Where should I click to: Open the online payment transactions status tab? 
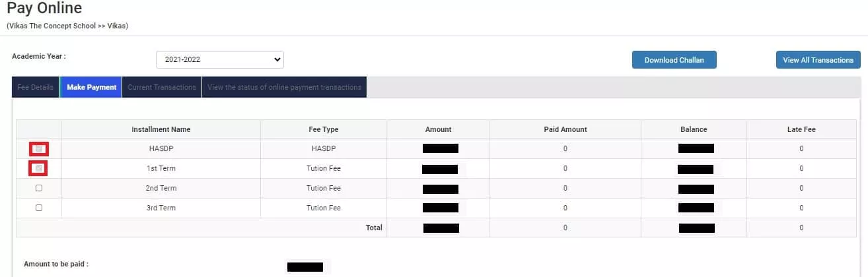284,87
